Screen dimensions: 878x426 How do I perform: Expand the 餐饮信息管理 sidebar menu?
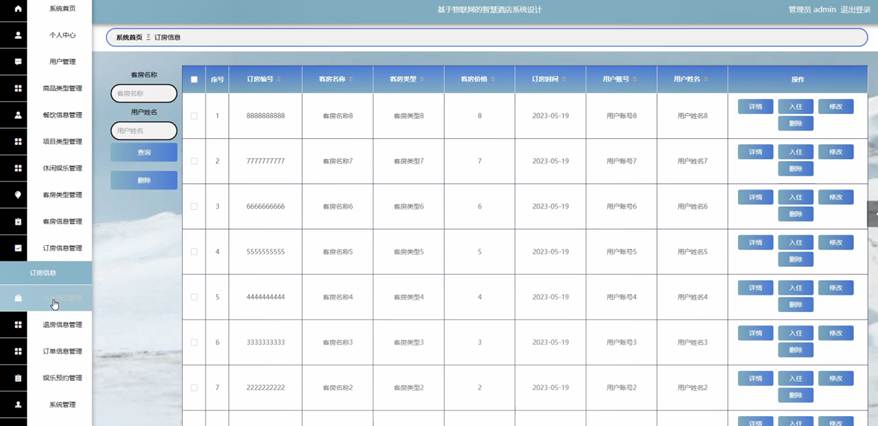click(x=46, y=115)
